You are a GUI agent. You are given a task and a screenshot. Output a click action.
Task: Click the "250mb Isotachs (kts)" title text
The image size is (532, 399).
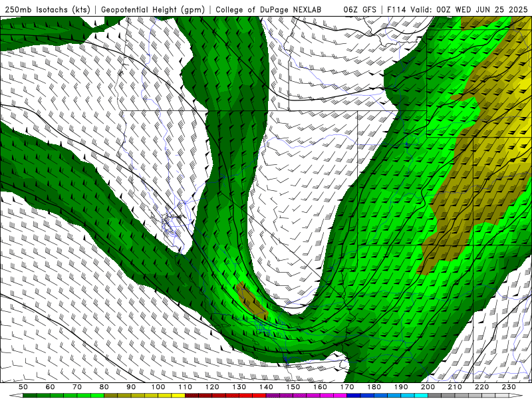pyautogui.click(x=47, y=10)
